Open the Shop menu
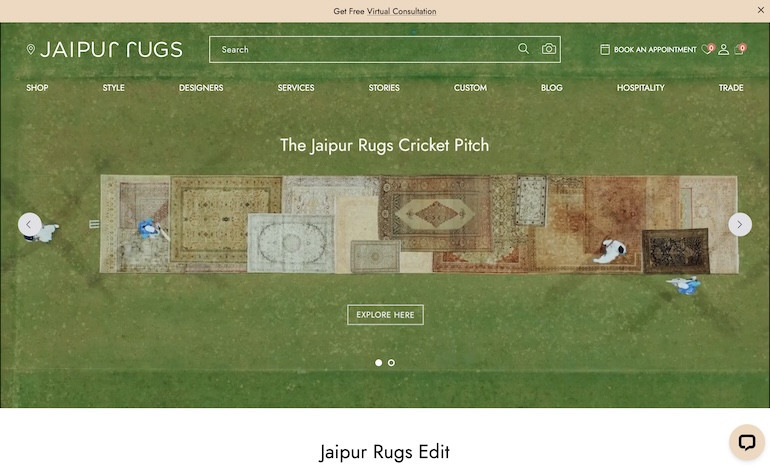The width and height of the screenshot is (770, 470). coord(37,88)
